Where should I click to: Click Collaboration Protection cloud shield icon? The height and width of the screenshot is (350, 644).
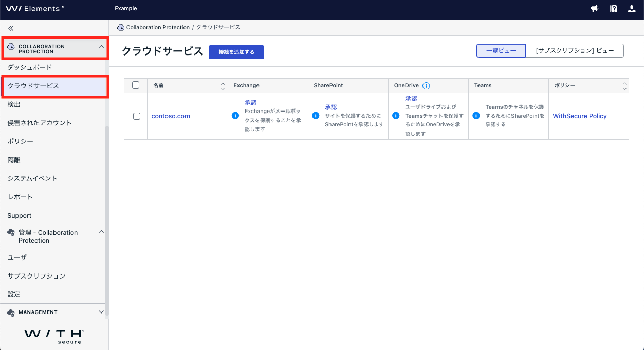pos(11,47)
